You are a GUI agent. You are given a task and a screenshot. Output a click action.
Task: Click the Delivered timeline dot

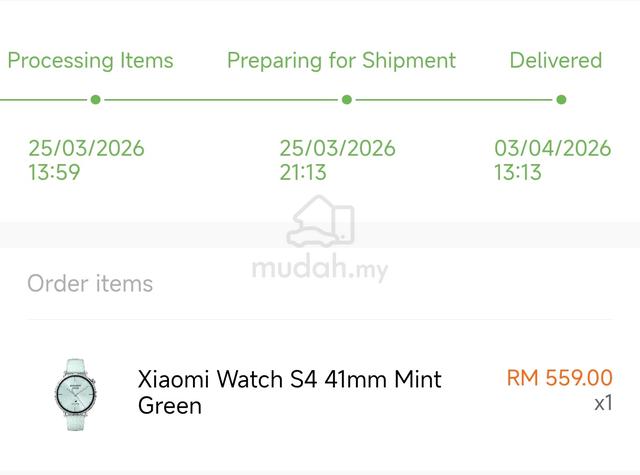(561, 100)
